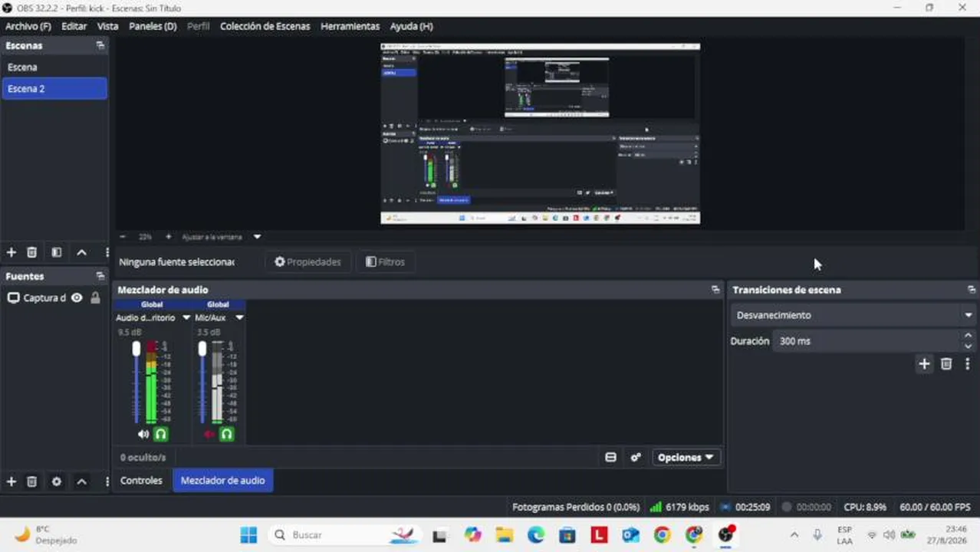The width and height of the screenshot is (980, 552).
Task: Show hidden system tray icons chevron
Action: (794, 534)
